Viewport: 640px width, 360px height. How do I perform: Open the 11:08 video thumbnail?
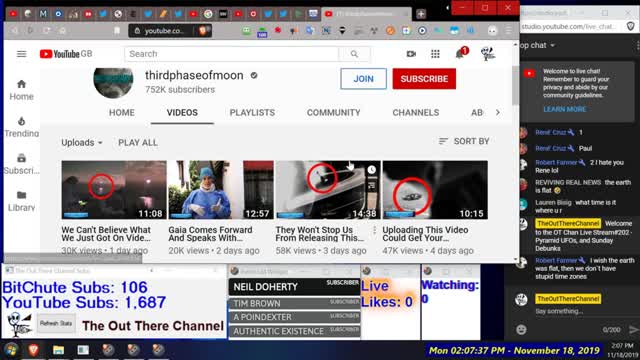point(114,190)
